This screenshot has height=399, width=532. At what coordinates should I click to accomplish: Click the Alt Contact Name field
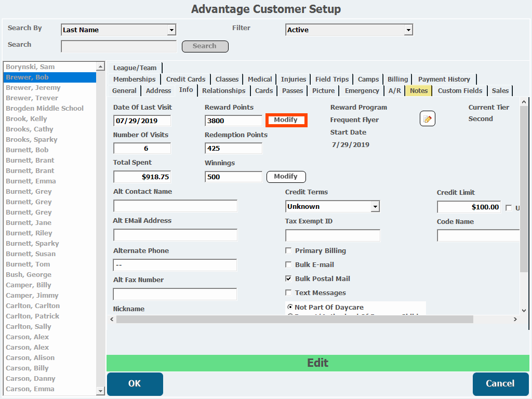pos(175,206)
